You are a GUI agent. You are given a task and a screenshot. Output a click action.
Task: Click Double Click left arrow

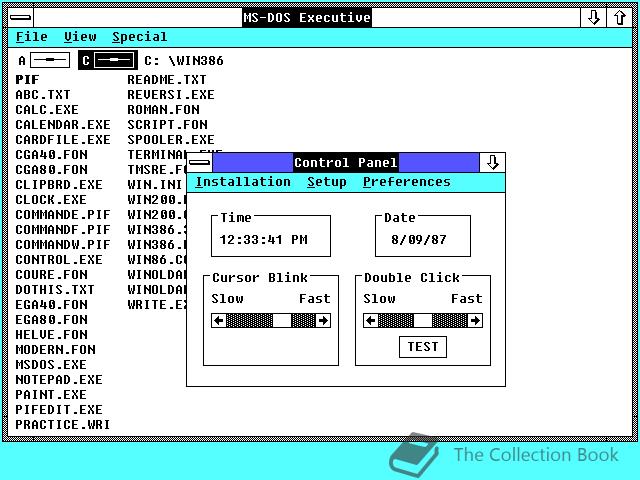tap(371, 320)
